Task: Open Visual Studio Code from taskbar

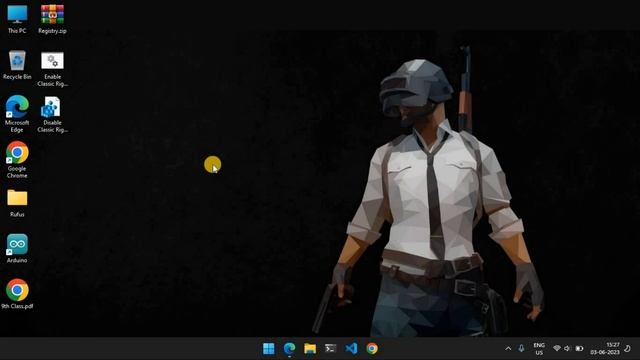Action: tap(351, 349)
